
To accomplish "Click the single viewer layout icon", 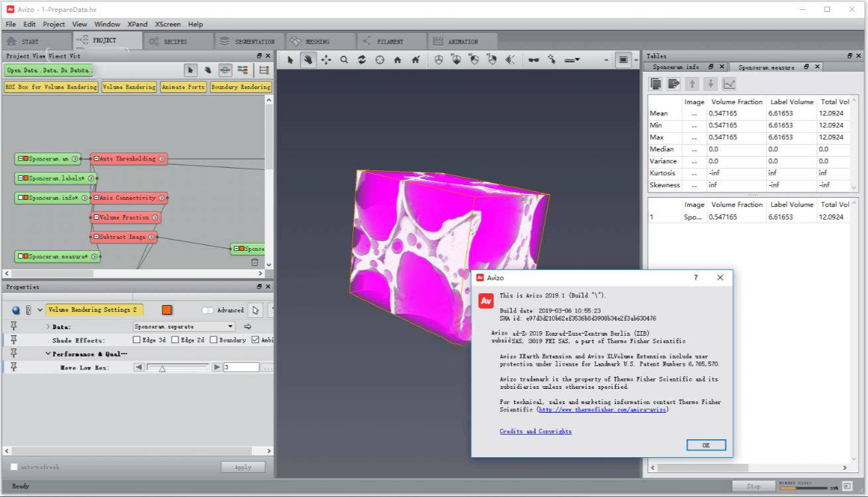I will (x=623, y=60).
